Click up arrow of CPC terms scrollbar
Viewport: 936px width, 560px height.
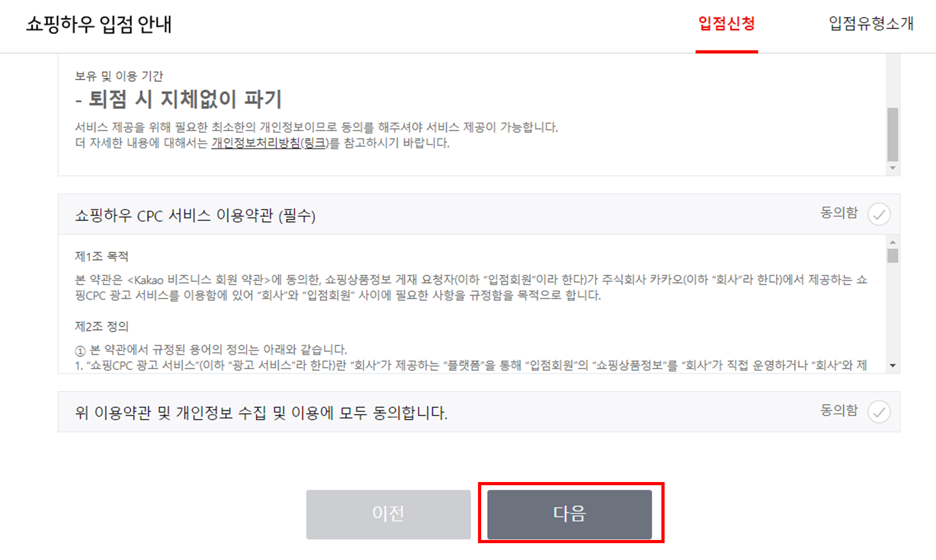893,242
